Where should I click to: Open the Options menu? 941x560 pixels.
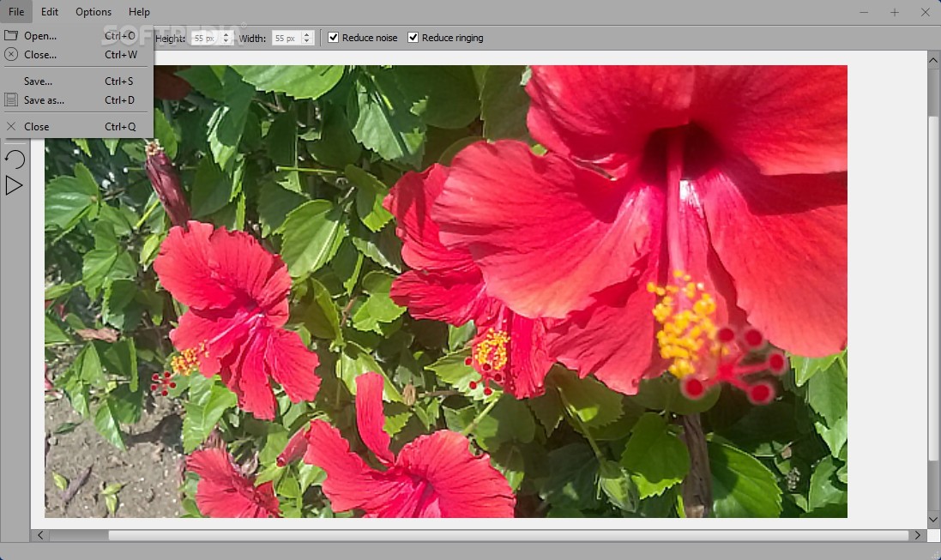point(93,12)
